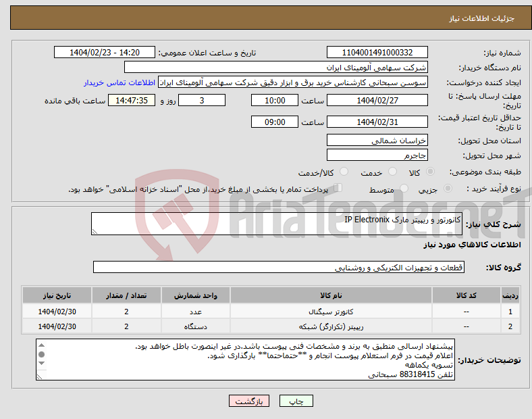Image resolution: width=532 pixels, height=419 pixels.
Task: Click page title جزئیات اطلاعات نیاز
Action: click(x=481, y=18)
